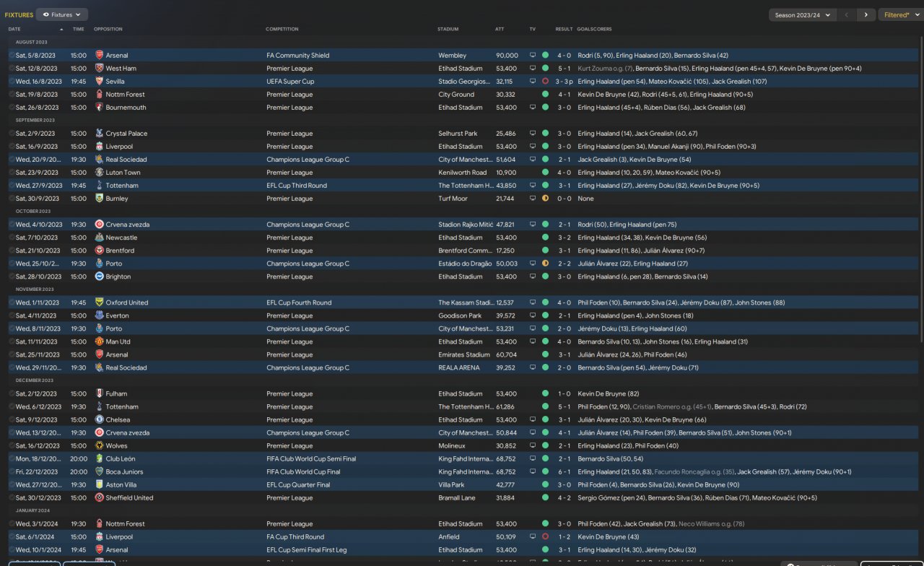Click the Sheffield United club badge

[x=100, y=497]
